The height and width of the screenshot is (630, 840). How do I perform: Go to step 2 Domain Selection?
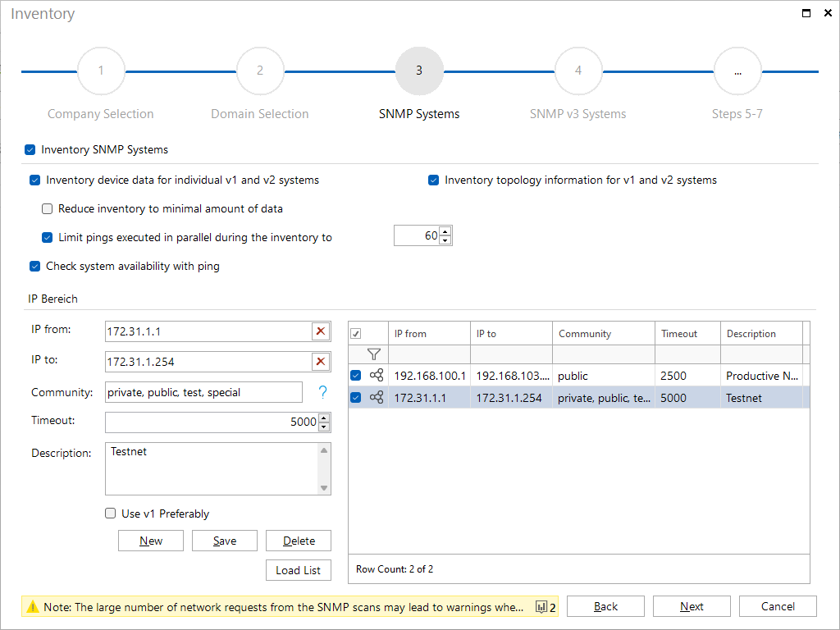pyautogui.click(x=260, y=71)
